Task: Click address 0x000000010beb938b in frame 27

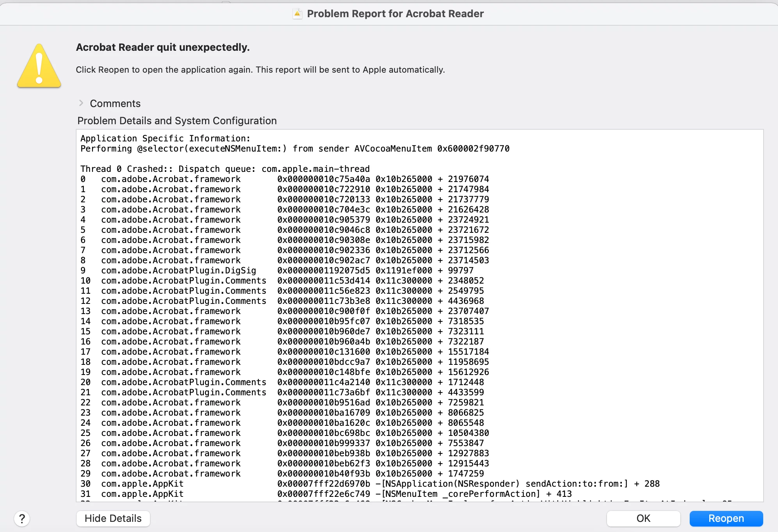Action: click(x=324, y=453)
